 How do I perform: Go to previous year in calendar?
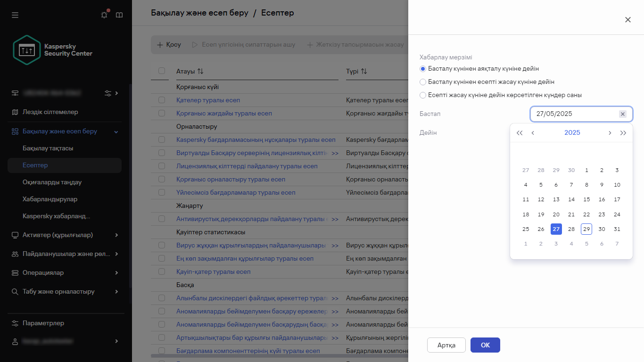coord(520,133)
